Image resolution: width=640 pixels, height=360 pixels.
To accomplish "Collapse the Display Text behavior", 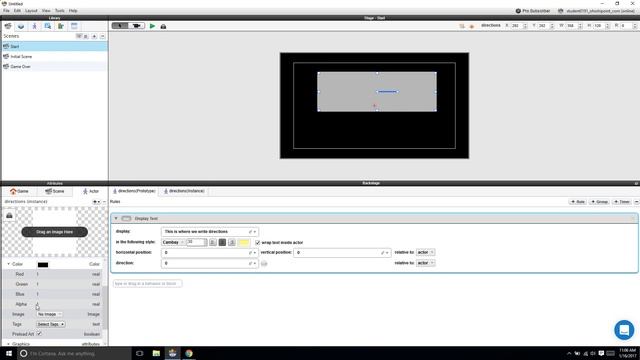I will pos(116,218).
